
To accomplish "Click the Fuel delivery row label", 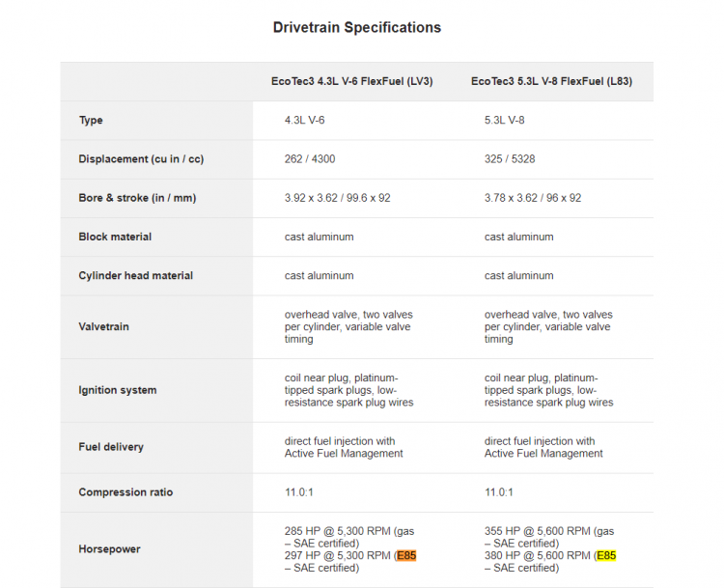I will (111, 447).
